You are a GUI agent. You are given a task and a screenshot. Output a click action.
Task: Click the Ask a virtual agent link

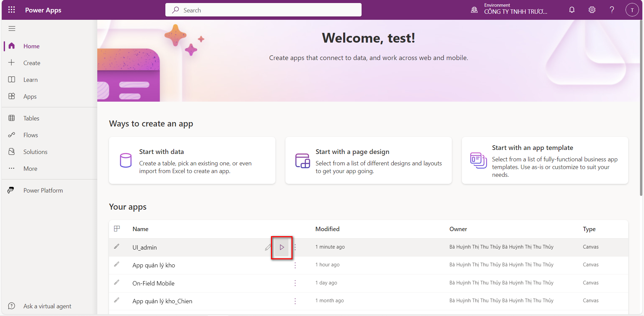[x=47, y=306]
